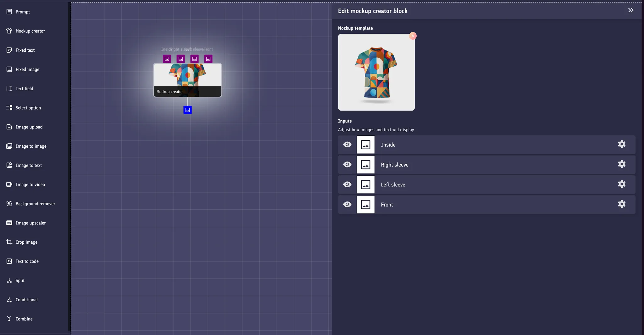Choose Select option from blocks list
Viewport: 644px width, 335px height.
pyautogui.click(x=28, y=108)
